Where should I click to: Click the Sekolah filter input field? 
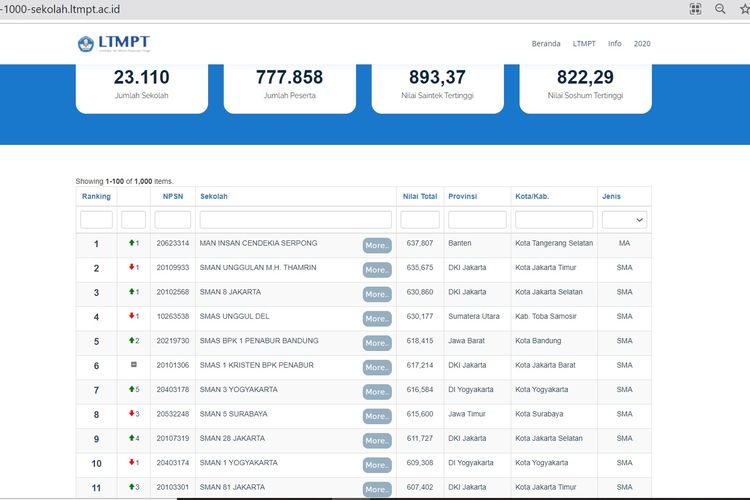pos(296,220)
